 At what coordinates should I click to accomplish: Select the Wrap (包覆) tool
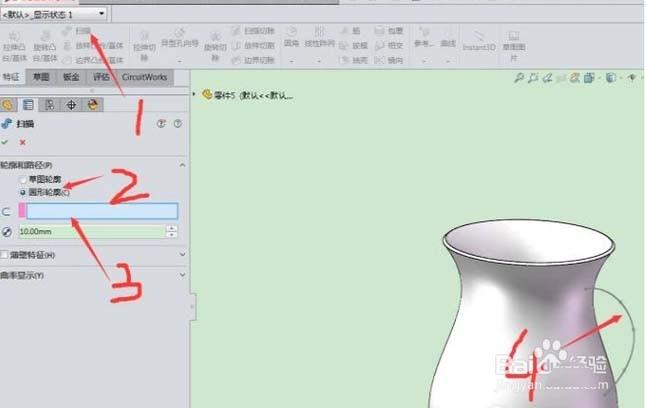tap(389, 31)
